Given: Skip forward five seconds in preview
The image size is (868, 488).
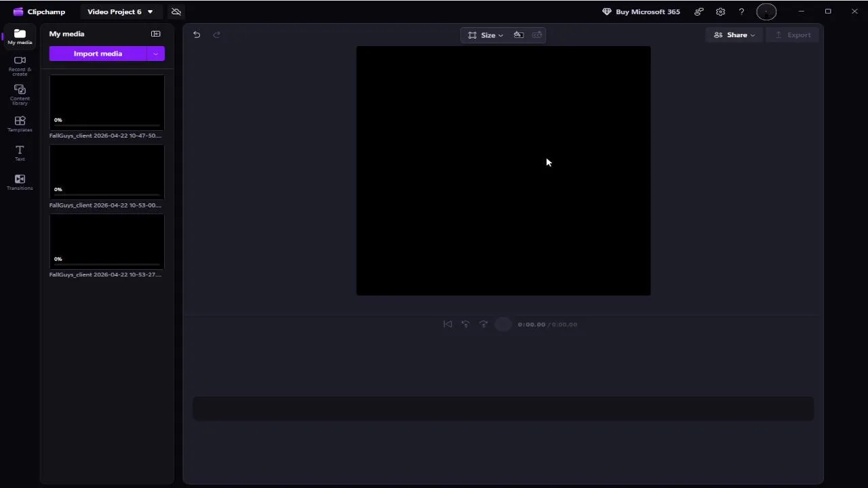Looking at the screenshot, I should [484, 325].
